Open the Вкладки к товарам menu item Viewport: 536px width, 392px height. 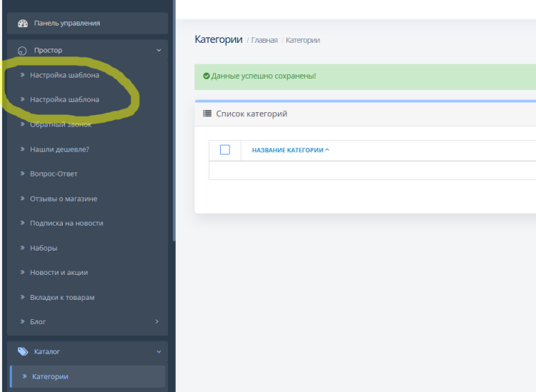pos(61,297)
